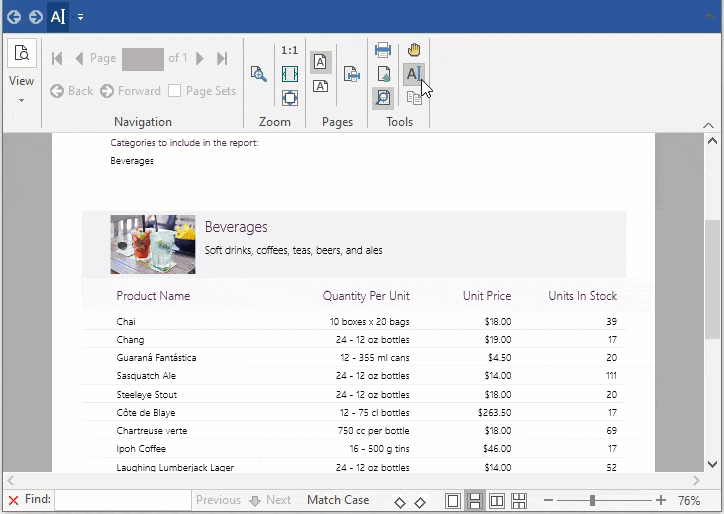Enable the Page Sets checkbox
The height and width of the screenshot is (514, 724).
click(x=175, y=91)
